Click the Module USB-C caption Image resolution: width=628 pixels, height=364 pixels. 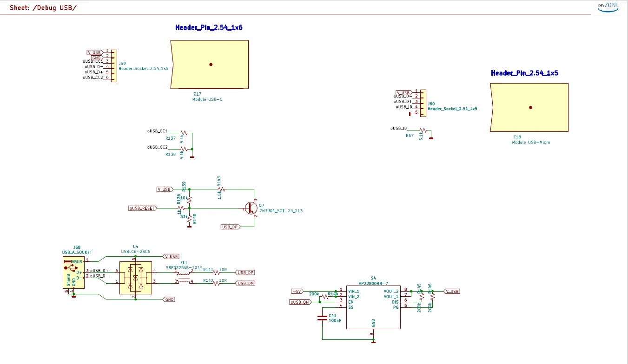207,100
